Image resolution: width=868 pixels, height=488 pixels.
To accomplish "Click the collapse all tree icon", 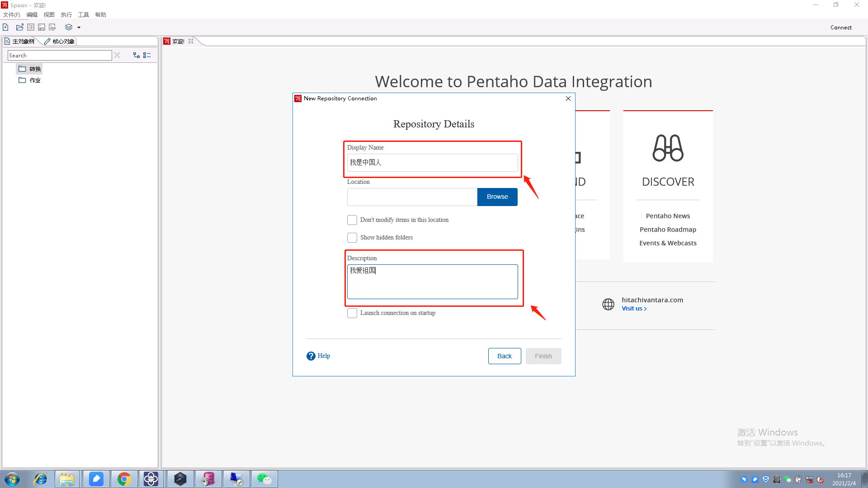I will [x=147, y=55].
